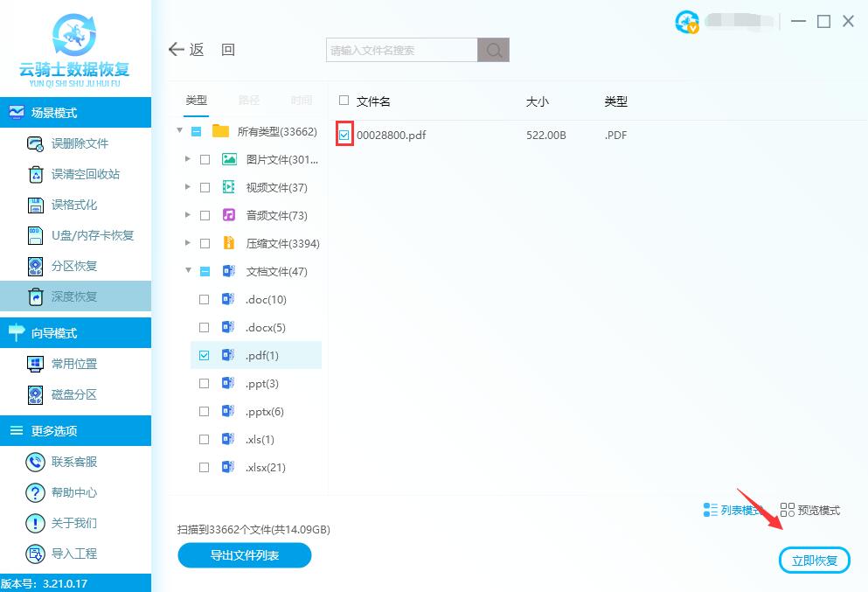Screen dimensions: 868x592
Task: Click the 文档文件 document icon
Action: click(229, 271)
